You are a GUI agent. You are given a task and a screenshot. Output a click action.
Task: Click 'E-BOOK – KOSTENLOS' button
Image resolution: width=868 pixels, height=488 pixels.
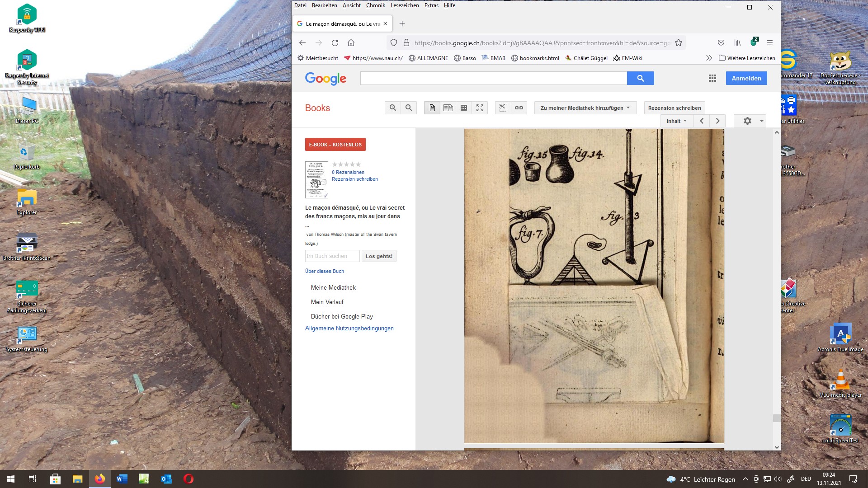pos(335,145)
